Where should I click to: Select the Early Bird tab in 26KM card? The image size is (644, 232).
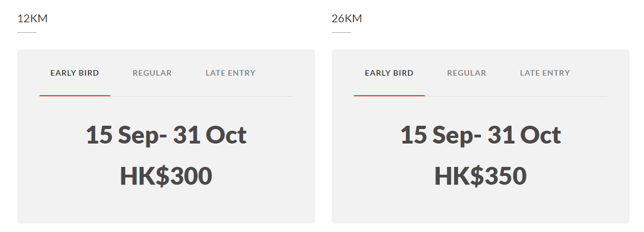389,73
